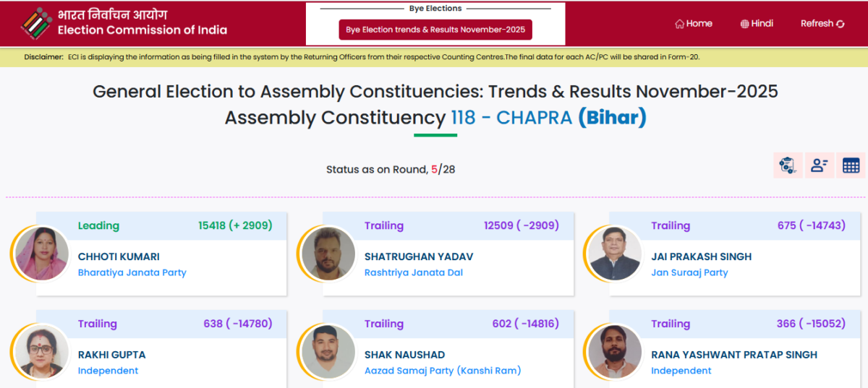The height and width of the screenshot is (388, 868).
Task: Click the Bharatiya Janata Party label
Action: tap(132, 272)
